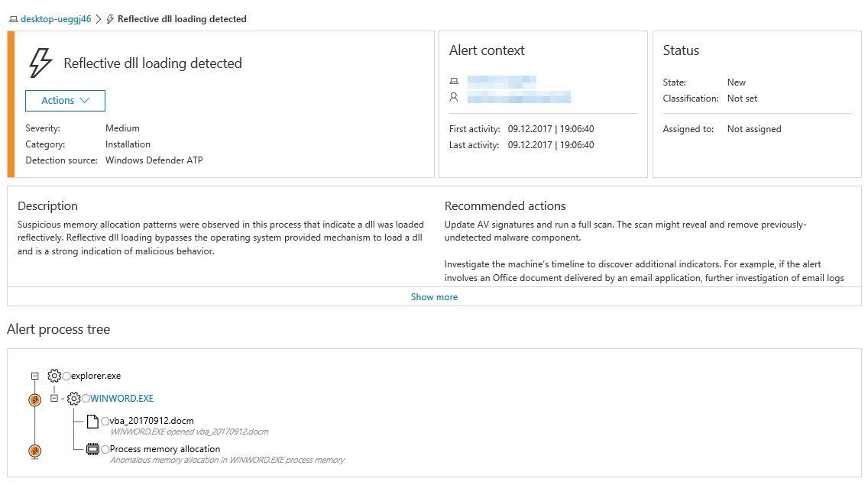Select the circle next to explorer.exe
Viewport: 868px width, 485px height.
[x=67, y=377]
